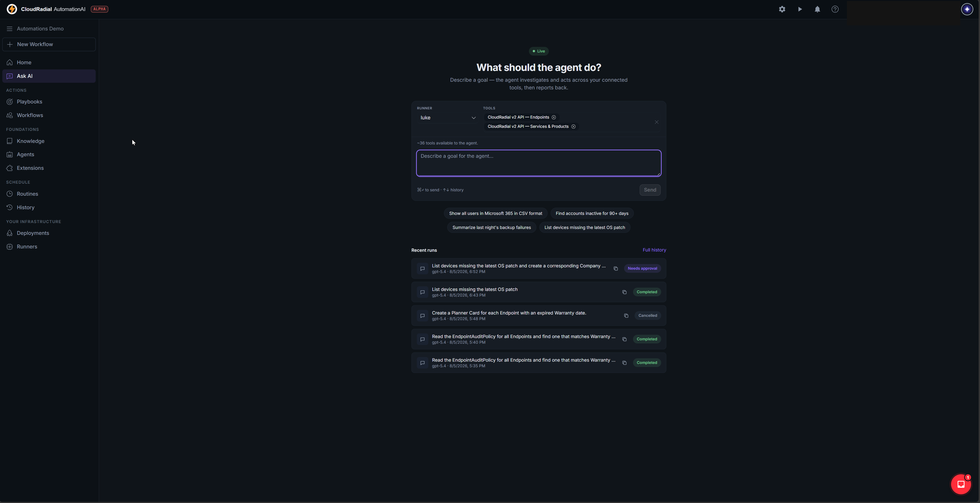The width and height of the screenshot is (980, 503).
Task: Copy the Planner Card run prompt
Action: pyautogui.click(x=626, y=316)
